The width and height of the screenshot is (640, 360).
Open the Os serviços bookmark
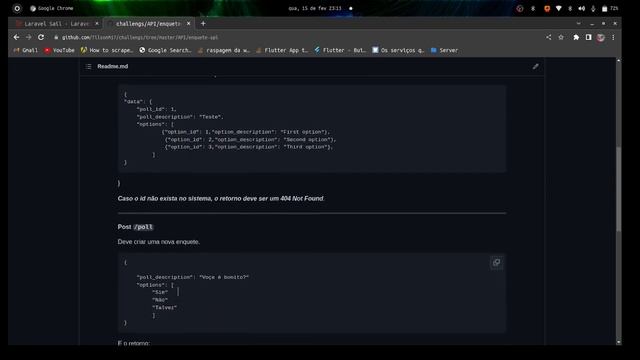coord(398,50)
